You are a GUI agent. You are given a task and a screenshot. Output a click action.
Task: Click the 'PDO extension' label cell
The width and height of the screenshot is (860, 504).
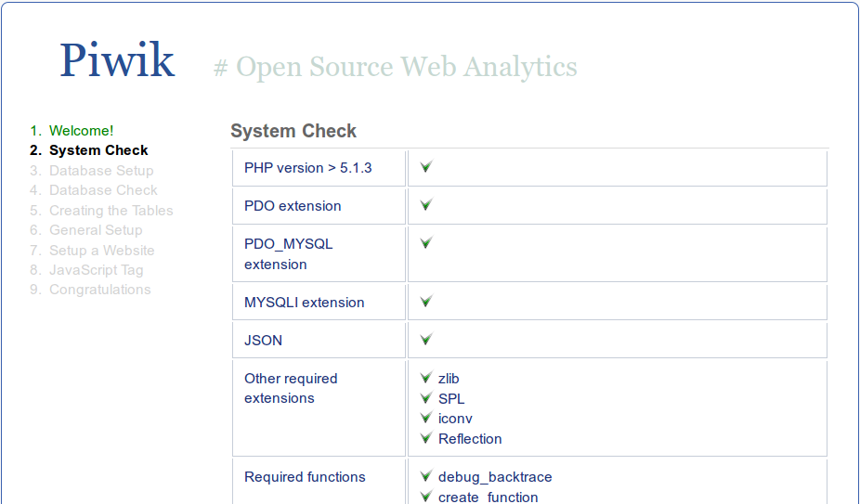(319, 206)
